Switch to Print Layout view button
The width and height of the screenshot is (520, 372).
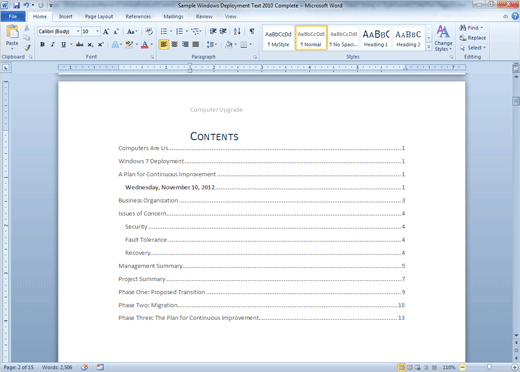pos(401,367)
